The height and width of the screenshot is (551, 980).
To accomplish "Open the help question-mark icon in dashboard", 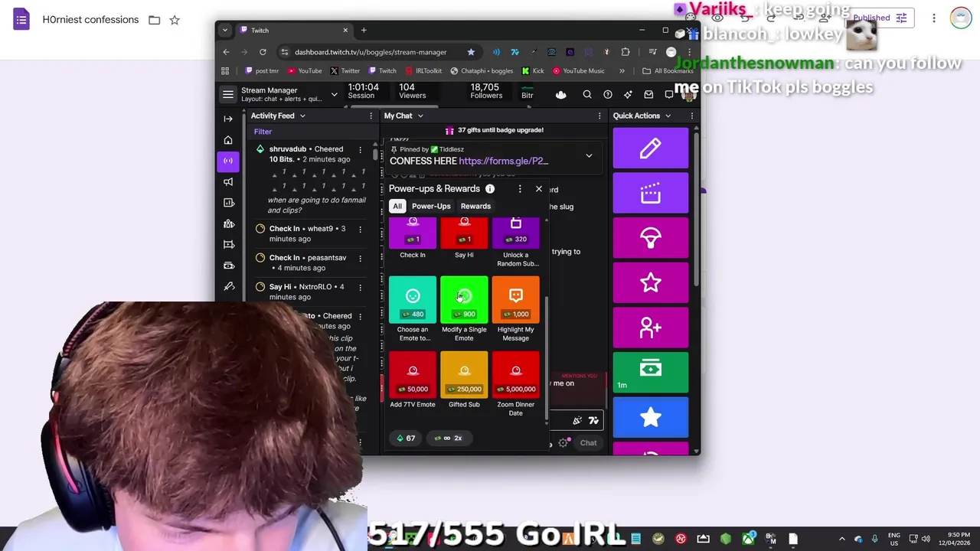I will (608, 95).
